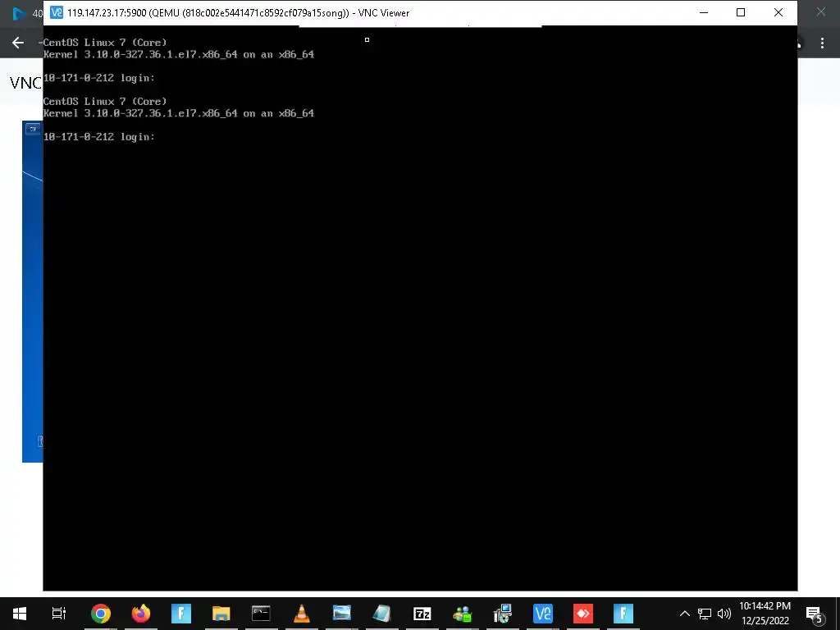Show hidden system tray icons
Screen dimensions: 840x630
coord(685,614)
